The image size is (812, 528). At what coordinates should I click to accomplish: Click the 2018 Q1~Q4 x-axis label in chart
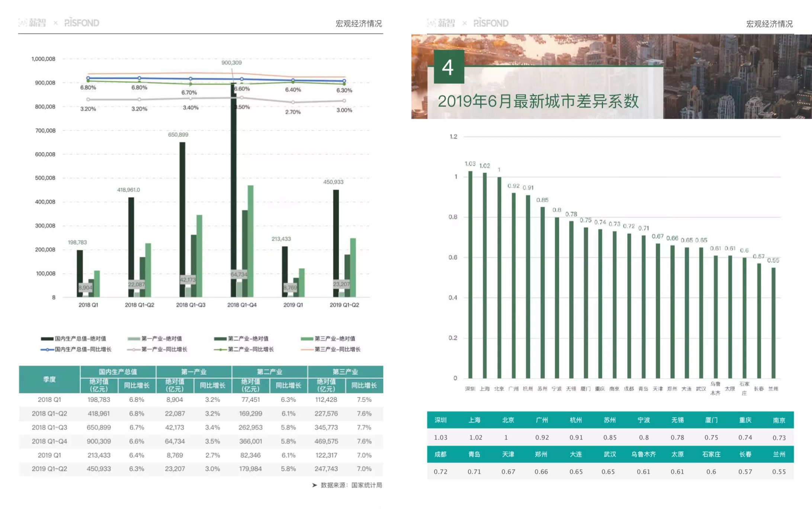[x=242, y=305]
